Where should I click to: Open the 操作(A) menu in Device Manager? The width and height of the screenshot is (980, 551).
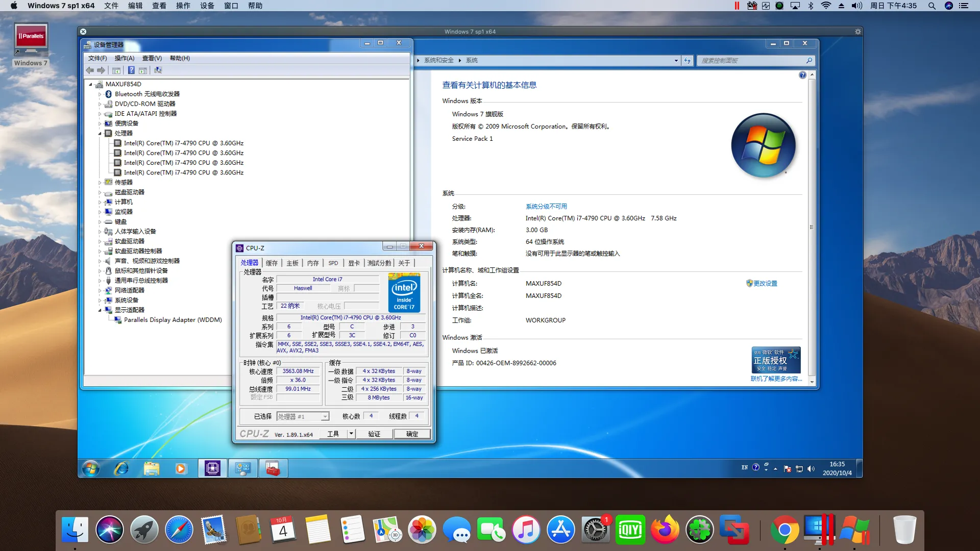125,58
